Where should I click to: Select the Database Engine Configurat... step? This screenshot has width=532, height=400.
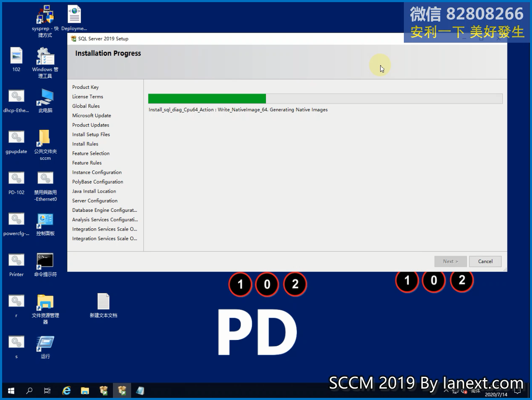(x=104, y=210)
